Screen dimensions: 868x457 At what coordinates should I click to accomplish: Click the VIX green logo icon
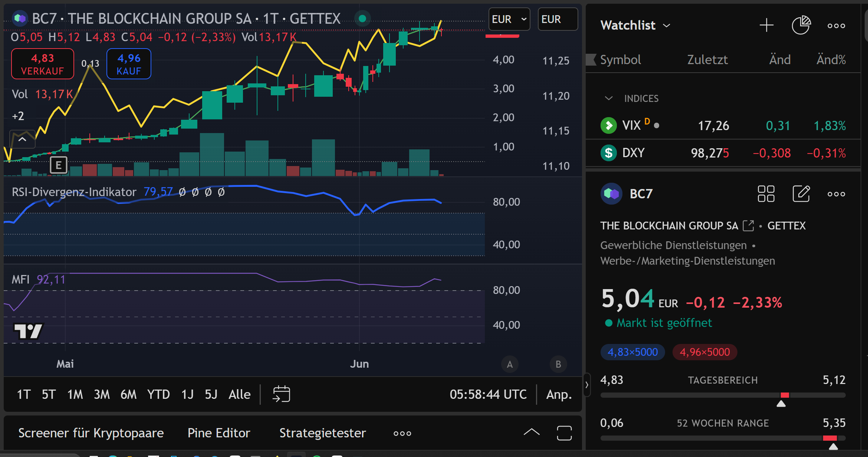pyautogui.click(x=608, y=125)
